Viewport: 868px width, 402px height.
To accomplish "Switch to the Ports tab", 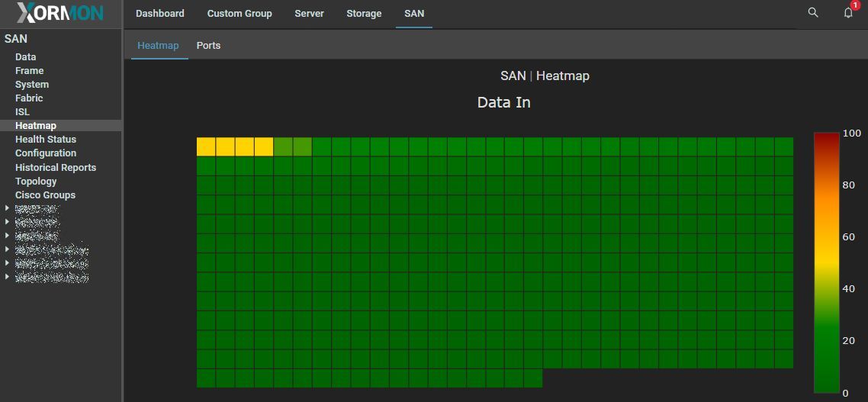I will click(x=208, y=46).
